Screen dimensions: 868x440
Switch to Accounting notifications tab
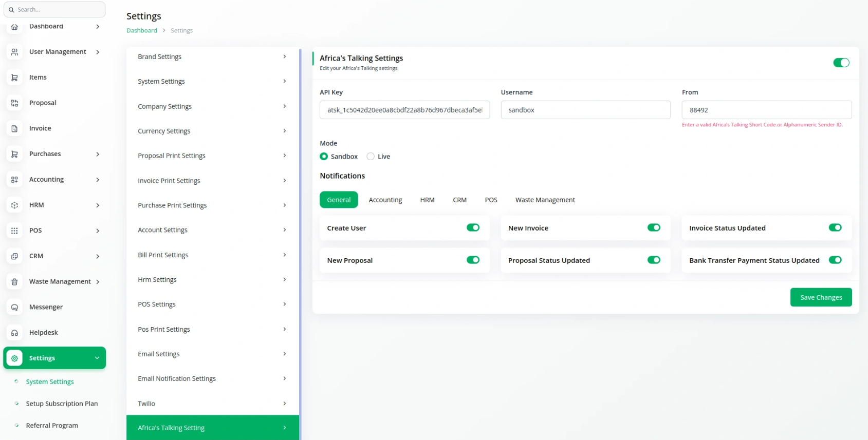click(385, 200)
